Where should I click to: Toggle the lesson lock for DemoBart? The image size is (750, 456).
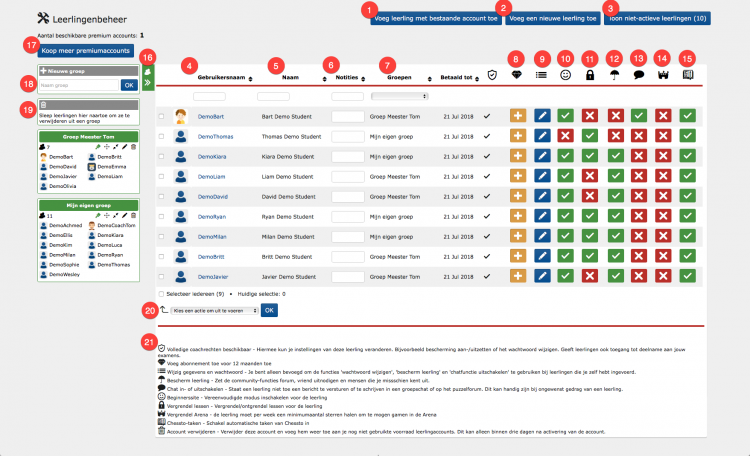[590, 116]
